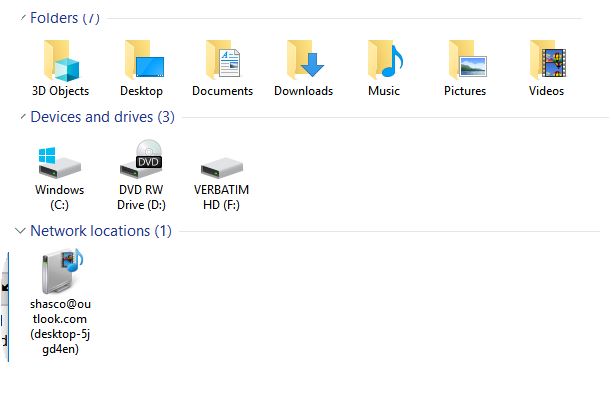Click the Pictures label text
Image resolution: width=612 pixels, height=396 pixels.
click(465, 91)
